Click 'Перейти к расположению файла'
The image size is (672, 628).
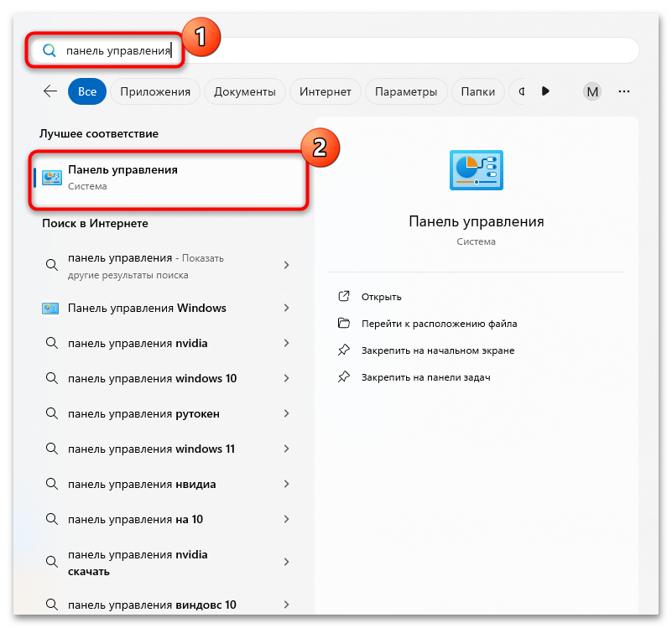tap(439, 324)
